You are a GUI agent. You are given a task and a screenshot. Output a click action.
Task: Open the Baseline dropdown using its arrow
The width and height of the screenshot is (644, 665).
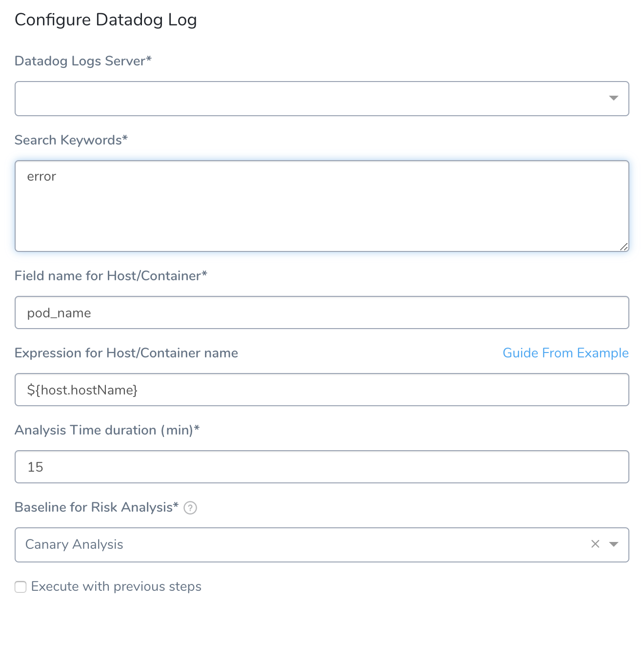point(614,544)
